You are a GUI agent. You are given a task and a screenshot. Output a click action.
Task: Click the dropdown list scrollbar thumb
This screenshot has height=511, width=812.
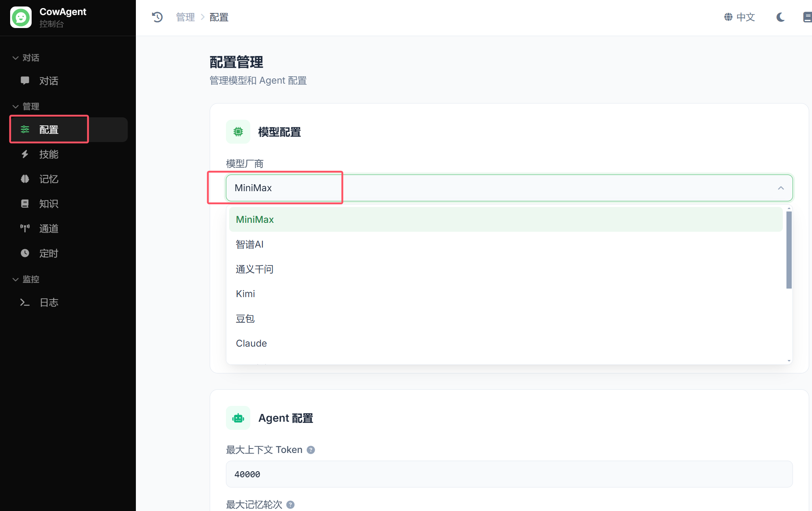[788, 250]
